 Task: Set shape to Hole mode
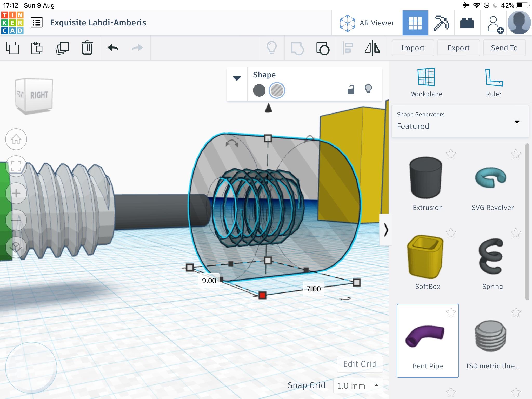pyautogui.click(x=277, y=90)
